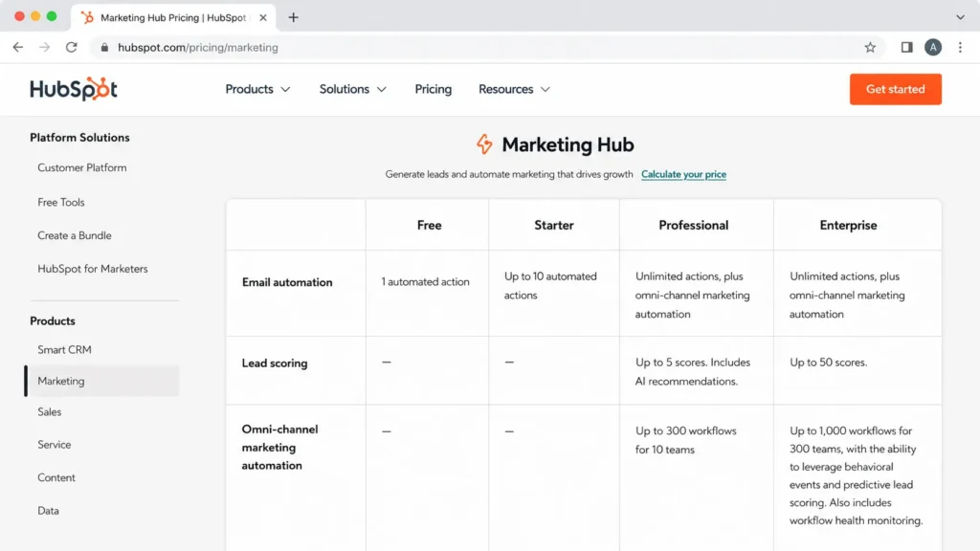Open the browser side panel icon

[906, 48]
